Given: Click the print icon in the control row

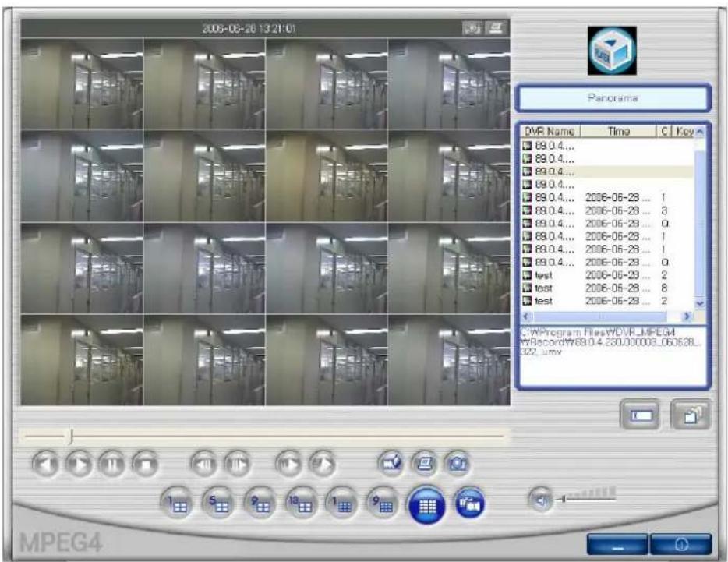Looking at the screenshot, I should [424, 464].
